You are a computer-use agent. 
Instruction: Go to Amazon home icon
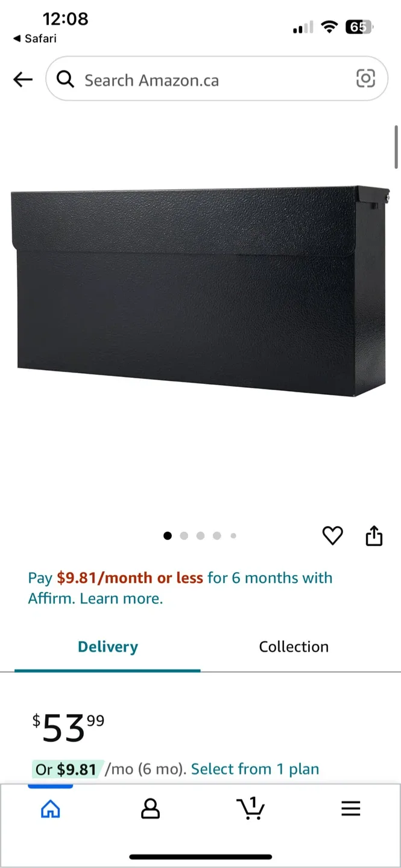pyautogui.click(x=50, y=808)
